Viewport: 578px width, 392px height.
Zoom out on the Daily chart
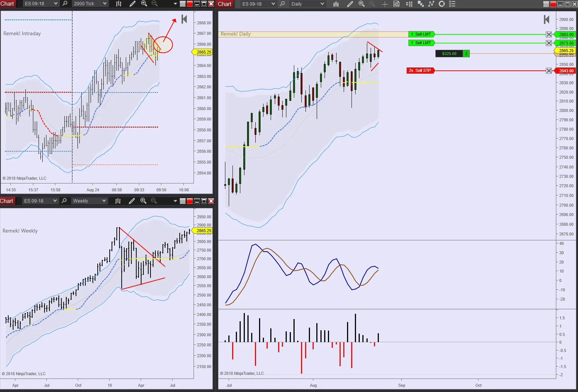point(372,4)
